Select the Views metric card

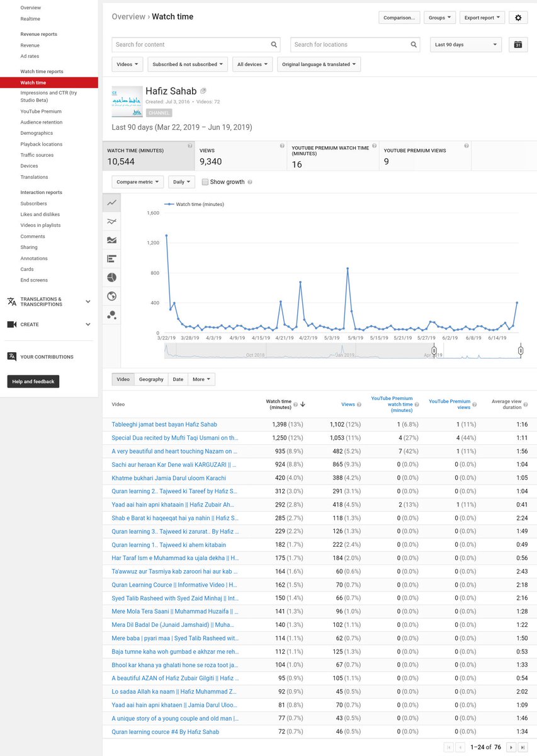pos(240,156)
